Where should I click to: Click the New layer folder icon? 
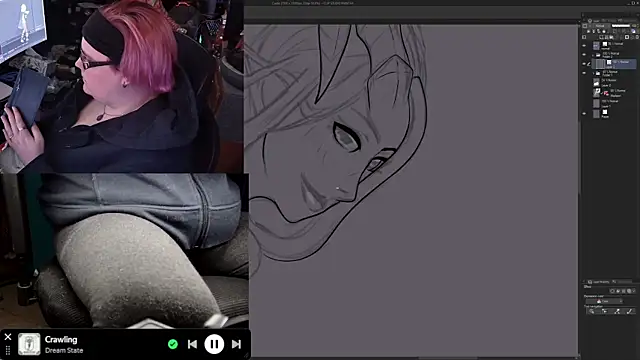611,37
